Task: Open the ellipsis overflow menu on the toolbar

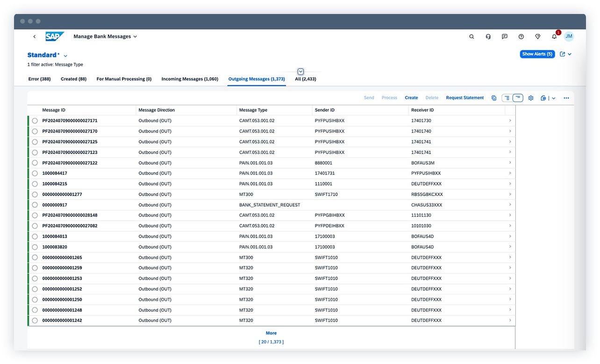Action: click(x=566, y=98)
